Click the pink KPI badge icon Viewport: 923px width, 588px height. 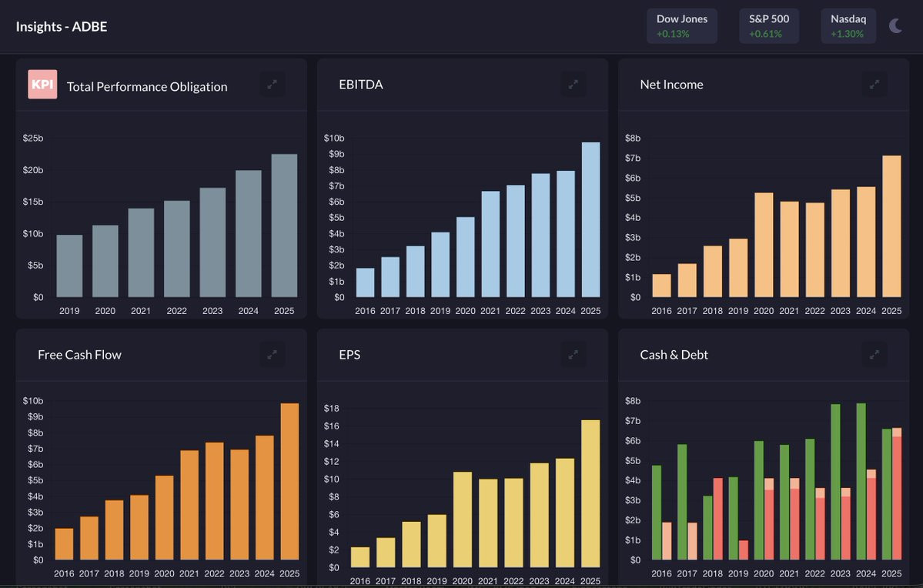click(x=42, y=84)
